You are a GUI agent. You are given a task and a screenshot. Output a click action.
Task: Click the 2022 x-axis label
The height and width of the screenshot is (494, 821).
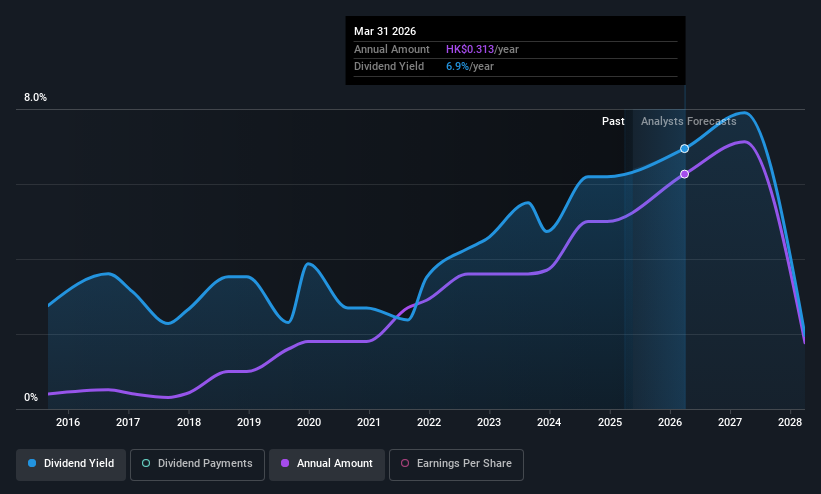(429, 422)
